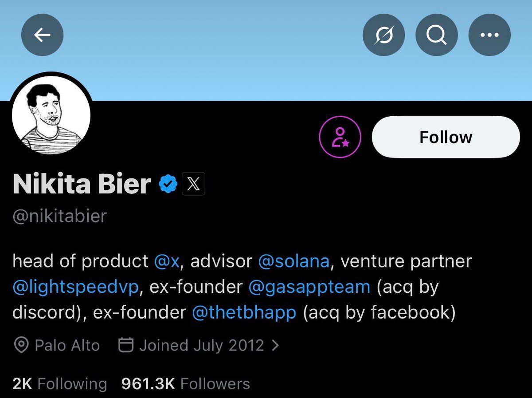Click the X affiliate badge next to name

pyautogui.click(x=194, y=183)
